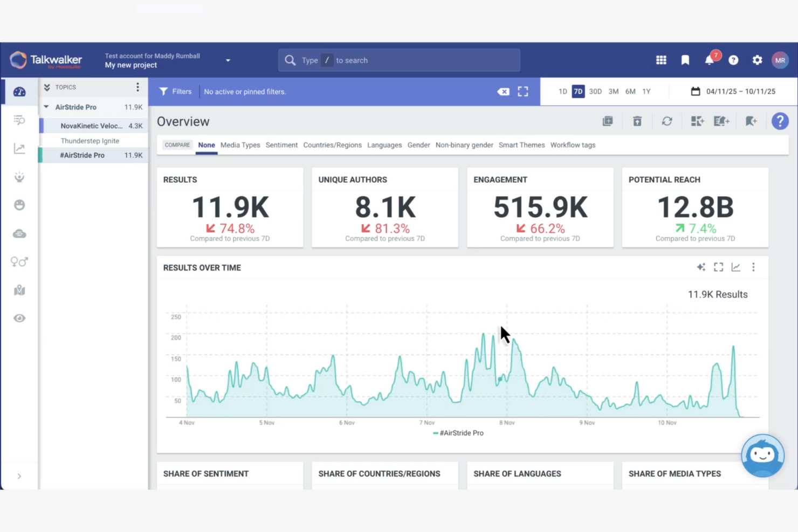This screenshot has height=532, width=798.
Task: Toggle the #AirStride Pro chart legend
Action: tap(458, 433)
